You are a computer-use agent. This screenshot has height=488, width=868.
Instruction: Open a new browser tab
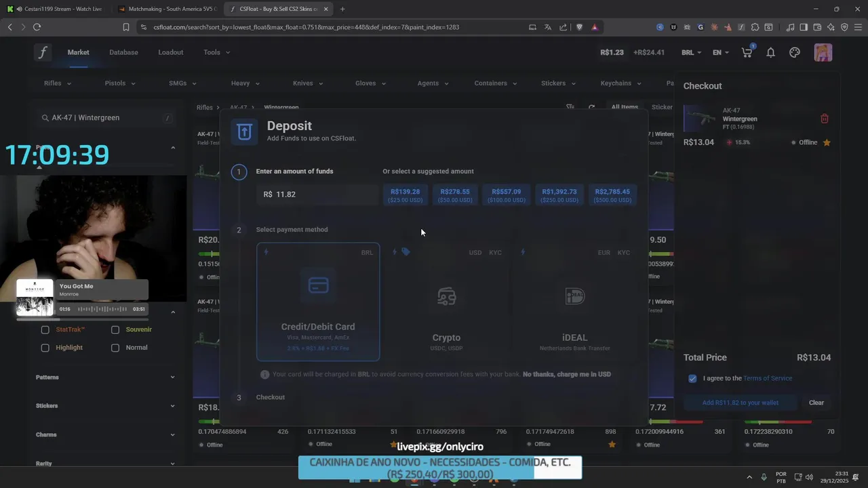pyautogui.click(x=342, y=9)
